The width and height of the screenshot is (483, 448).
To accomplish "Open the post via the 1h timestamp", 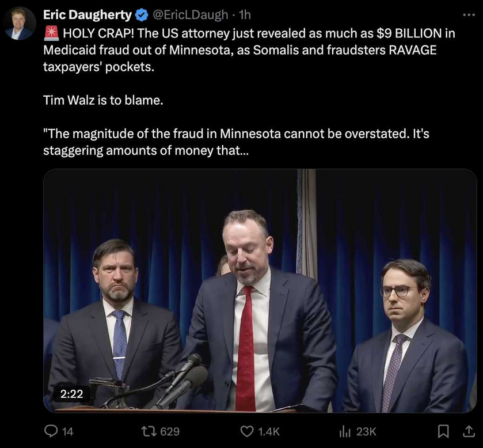I will point(245,15).
